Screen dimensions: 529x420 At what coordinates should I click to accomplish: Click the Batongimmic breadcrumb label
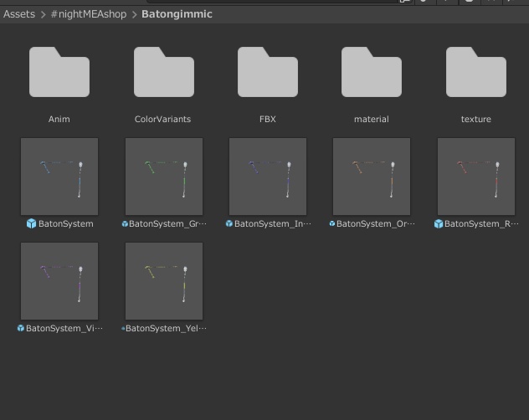(x=177, y=14)
